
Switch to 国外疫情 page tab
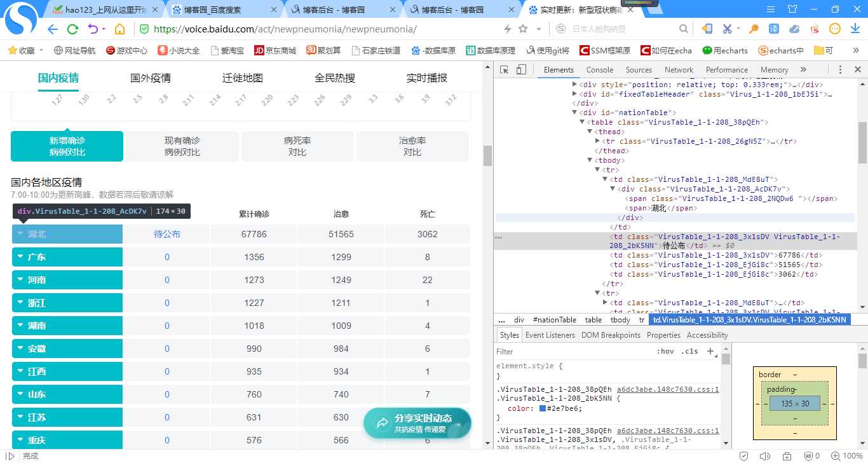pos(151,78)
